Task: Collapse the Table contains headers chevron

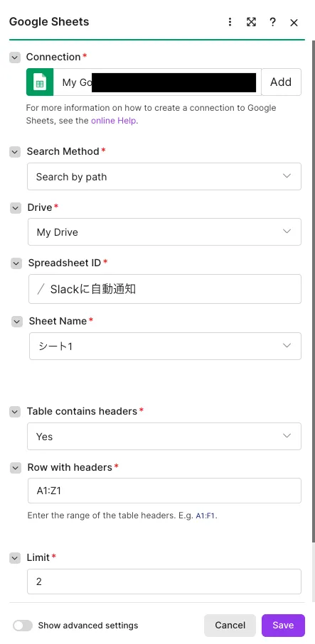Action: click(x=15, y=412)
